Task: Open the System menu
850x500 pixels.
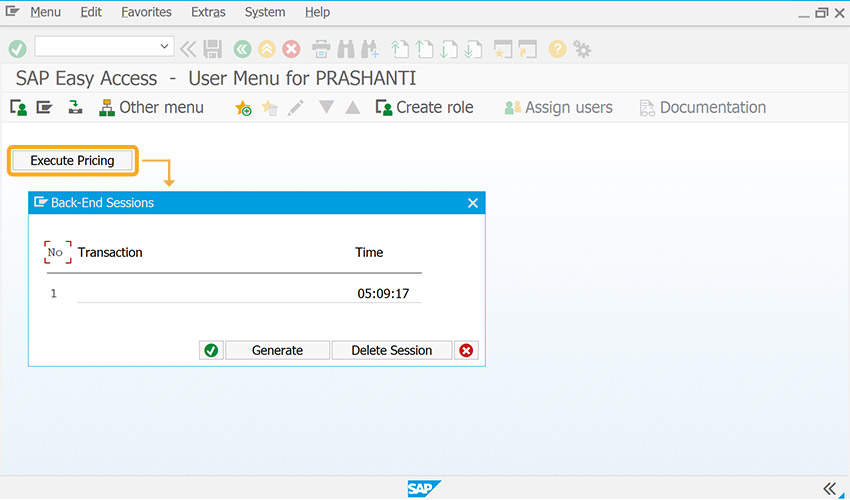Action: 265,12
